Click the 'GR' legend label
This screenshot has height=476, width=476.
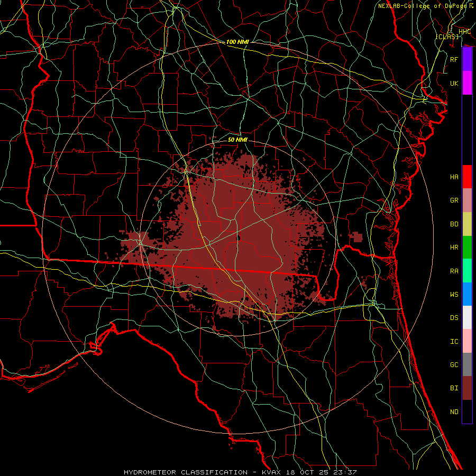454,200
